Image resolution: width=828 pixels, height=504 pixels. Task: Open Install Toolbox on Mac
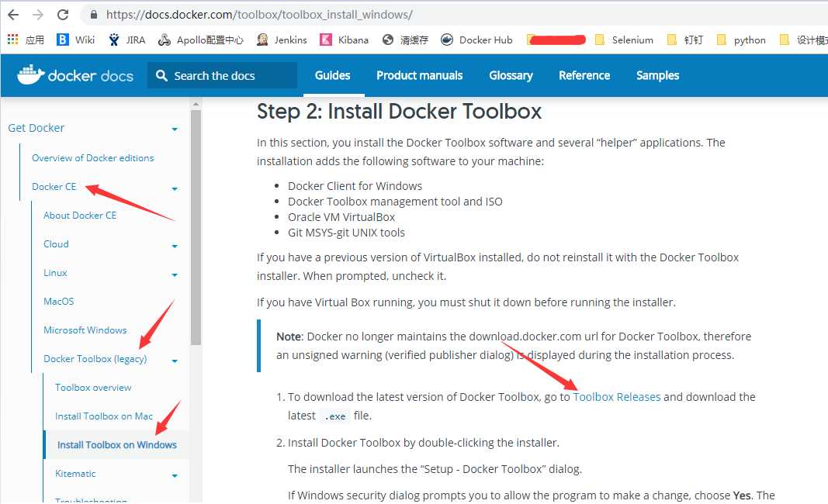pos(103,416)
